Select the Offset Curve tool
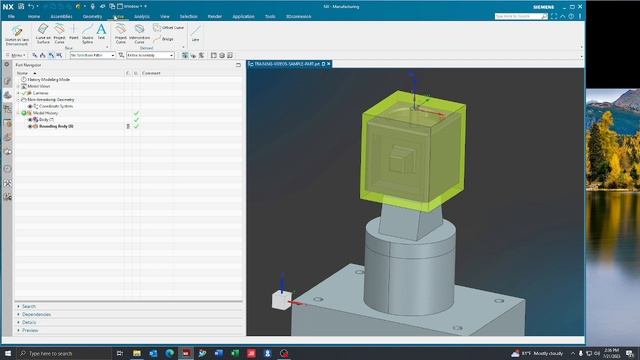 (x=168, y=27)
